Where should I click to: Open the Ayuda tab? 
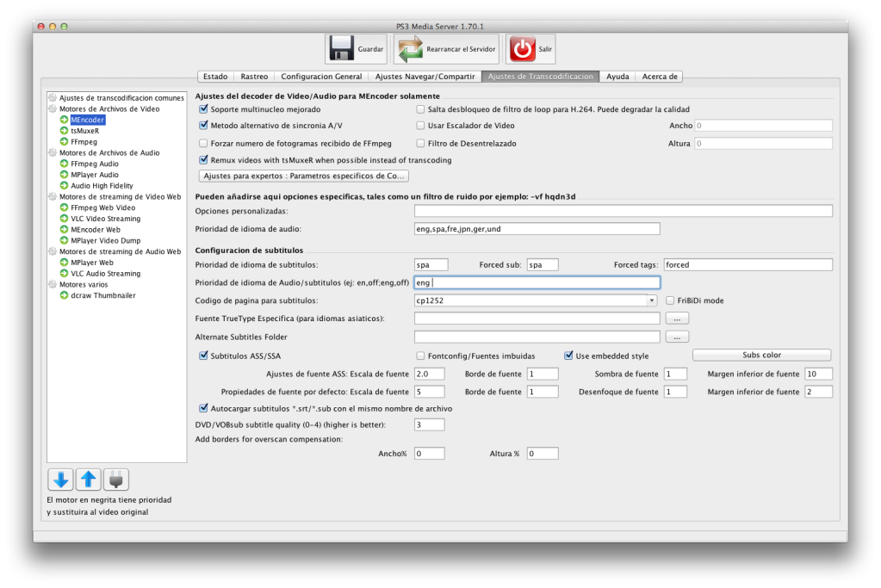(617, 77)
